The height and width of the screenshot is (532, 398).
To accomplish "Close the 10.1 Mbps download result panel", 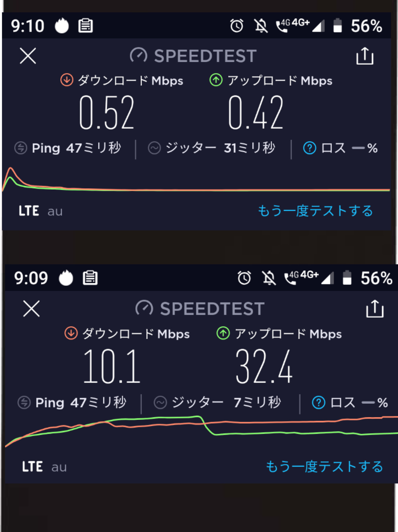I will pos(31,309).
